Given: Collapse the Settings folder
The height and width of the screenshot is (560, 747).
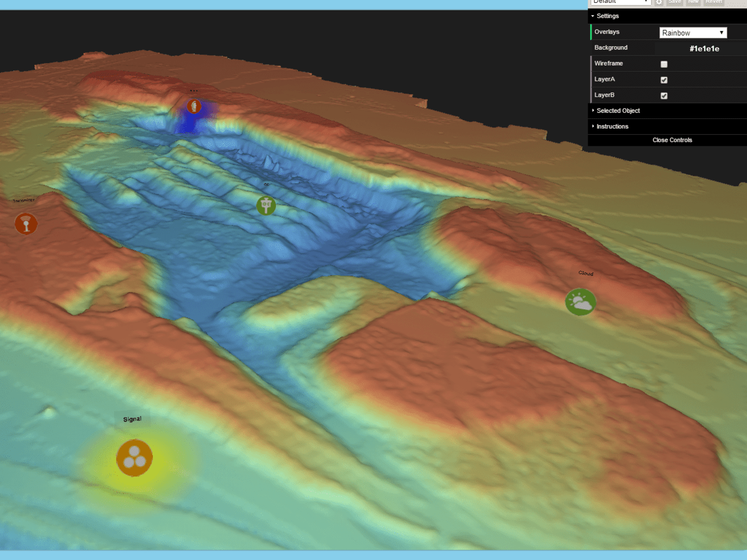Looking at the screenshot, I should click(x=667, y=16).
